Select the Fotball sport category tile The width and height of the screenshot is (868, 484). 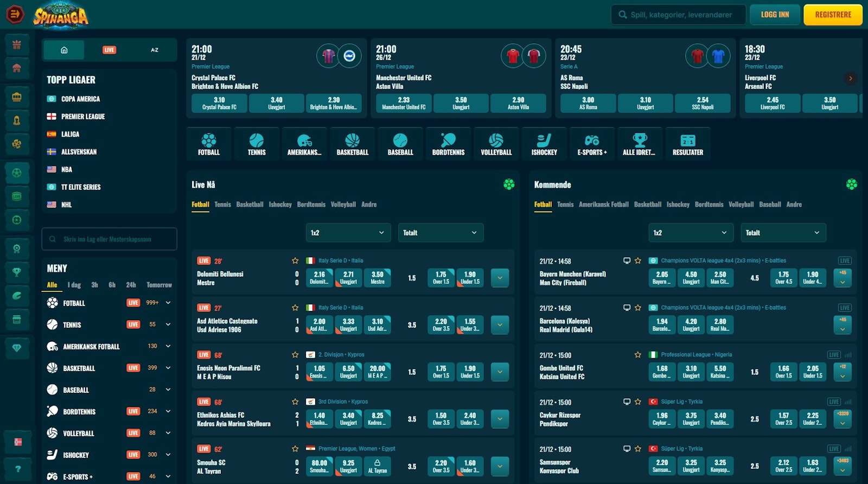click(209, 144)
